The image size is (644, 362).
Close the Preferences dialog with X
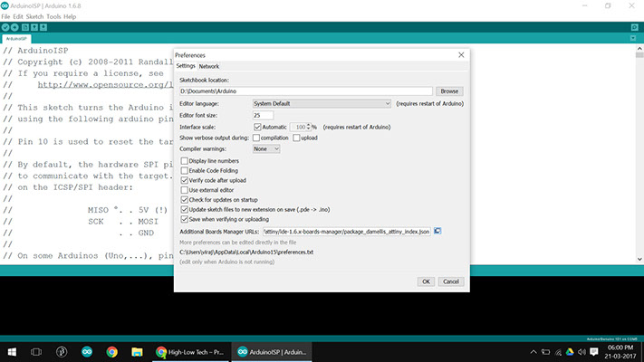461,55
